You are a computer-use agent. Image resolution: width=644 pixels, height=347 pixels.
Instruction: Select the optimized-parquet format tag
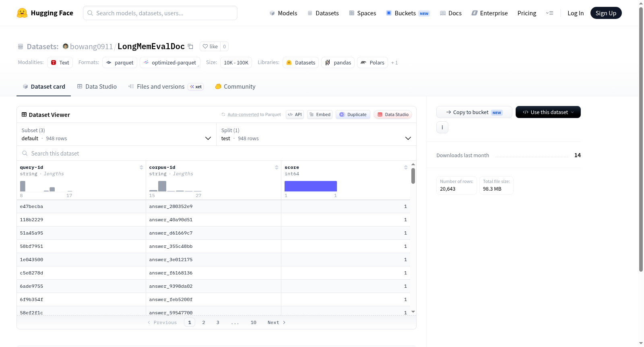pos(170,62)
